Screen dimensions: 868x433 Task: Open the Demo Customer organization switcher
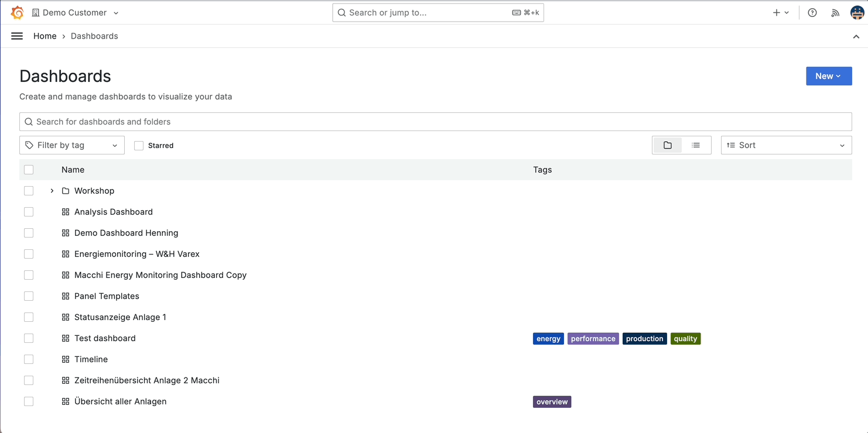click(75, 12)
